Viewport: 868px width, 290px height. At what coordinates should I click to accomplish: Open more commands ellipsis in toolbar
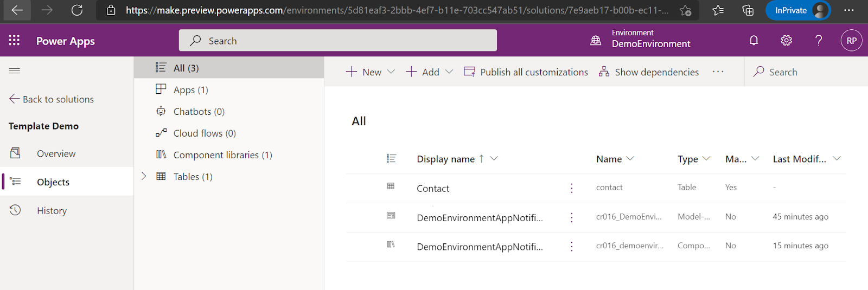[x=718, y=72]
